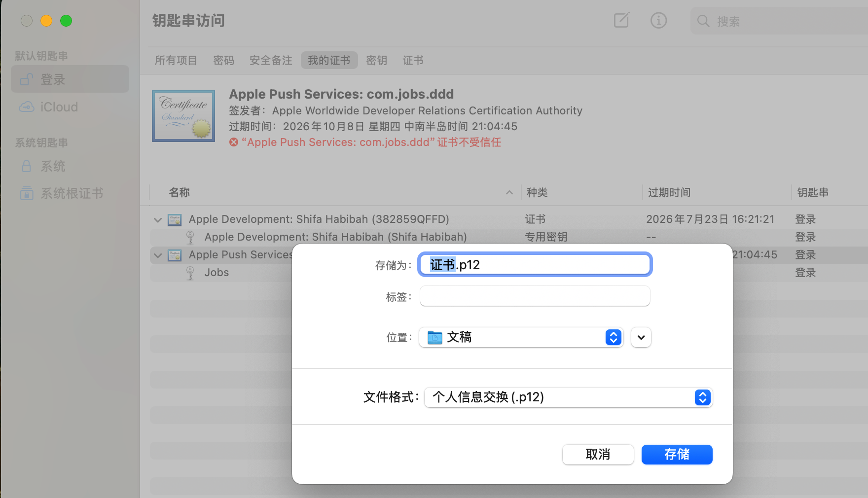
Task: Click the 存储 save button
Action: (x=677, y=454)
